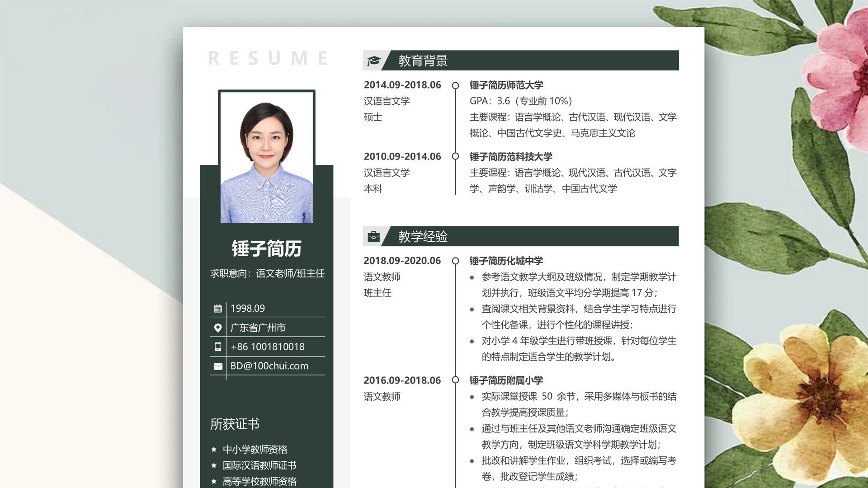Click the bullet starting 参考语文教学大纲及班级情况

point(573,285)
